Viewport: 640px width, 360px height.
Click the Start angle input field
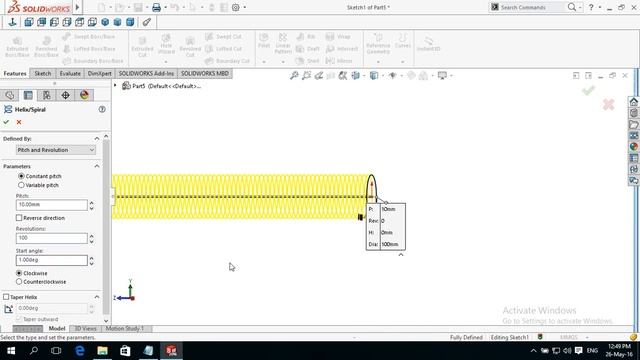[51, 260]
